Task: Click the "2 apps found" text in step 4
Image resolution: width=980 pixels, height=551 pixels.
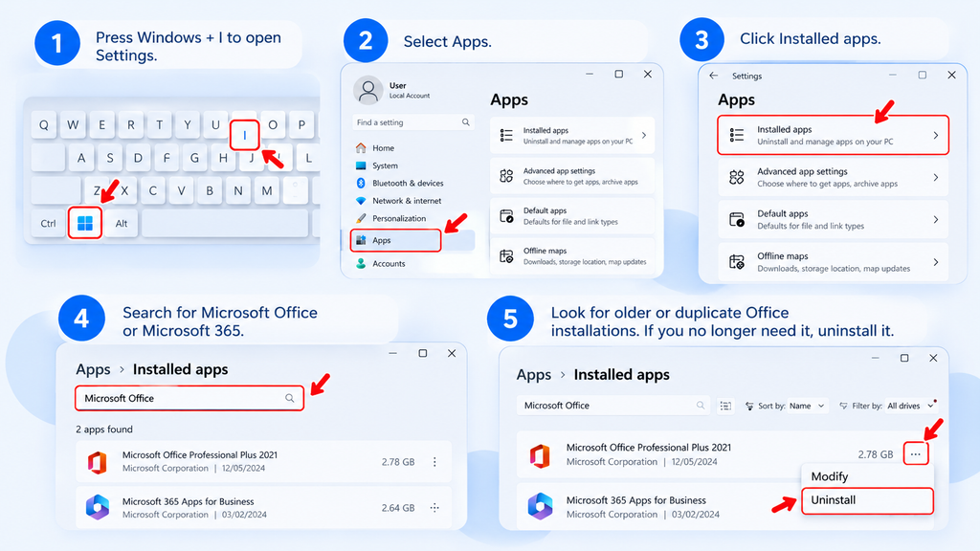Action: pos(104,430)
